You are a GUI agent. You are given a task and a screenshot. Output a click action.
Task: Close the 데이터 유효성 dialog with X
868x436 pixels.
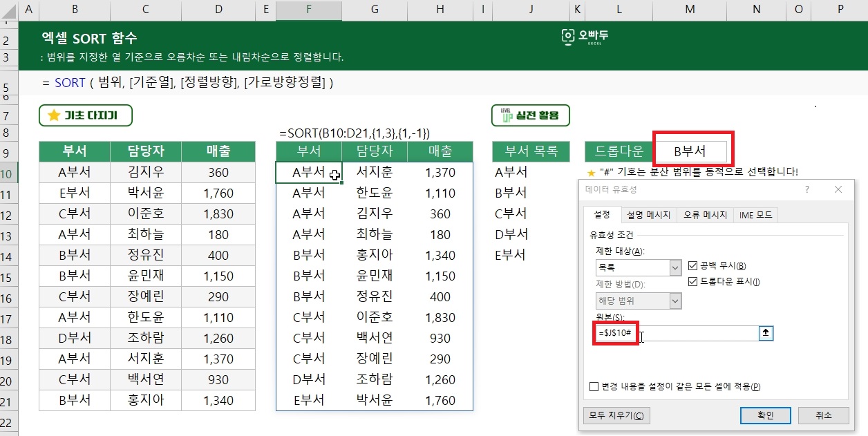tap(838, 189)
